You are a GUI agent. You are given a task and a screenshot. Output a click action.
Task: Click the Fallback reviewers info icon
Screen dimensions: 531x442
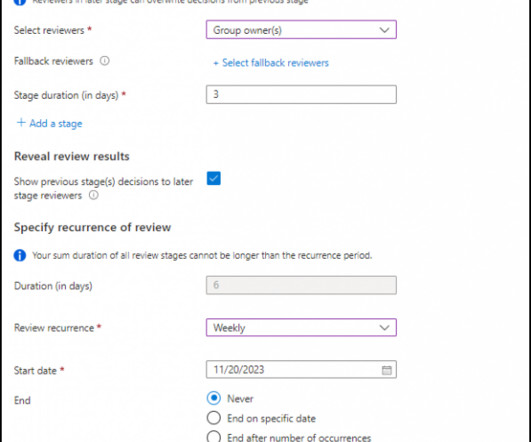pyautogui.click(x=104, y=61)
